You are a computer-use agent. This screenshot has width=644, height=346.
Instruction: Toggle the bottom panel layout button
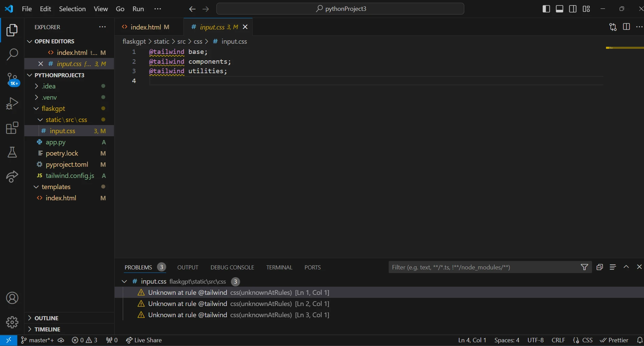[x=560, y=9]
